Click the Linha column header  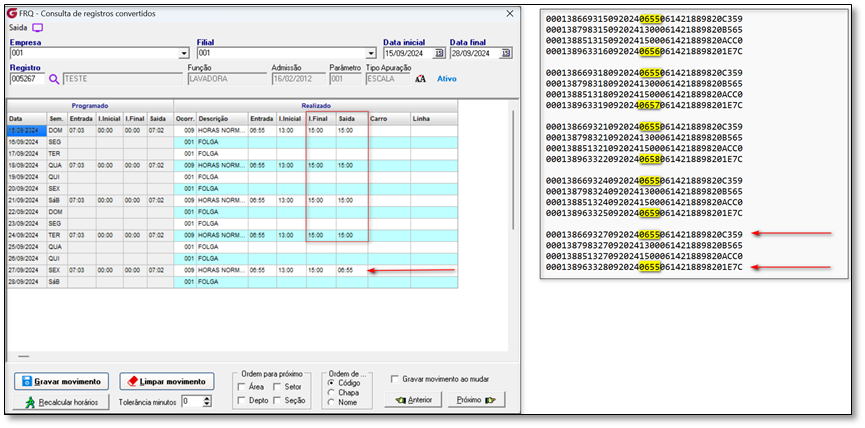[x=434, y=119]
